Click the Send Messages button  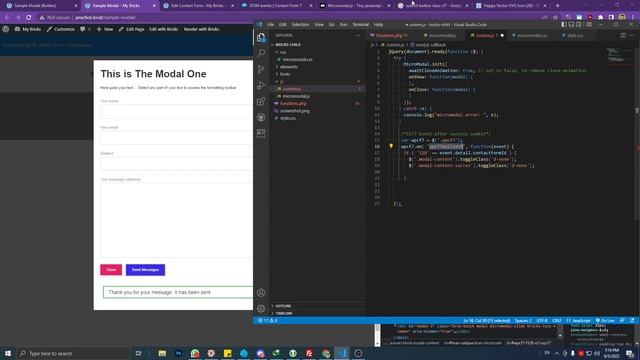[x=145, y=270]
